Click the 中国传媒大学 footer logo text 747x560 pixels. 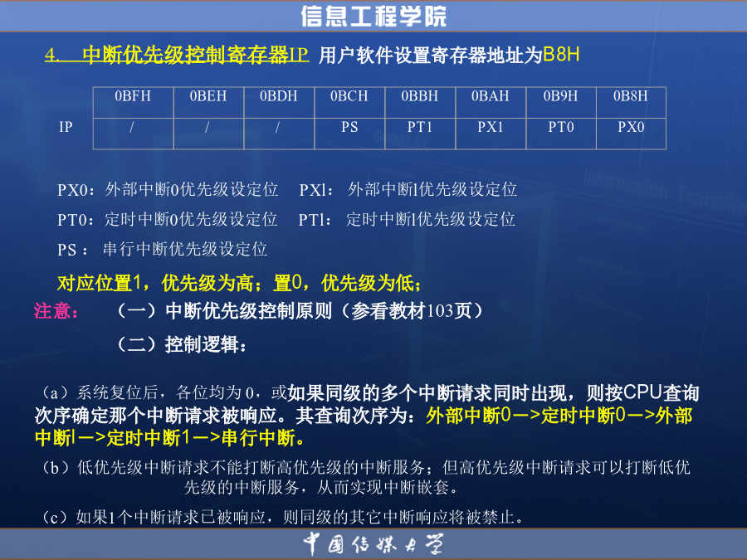pyautogui.click(x=373, y=544)
